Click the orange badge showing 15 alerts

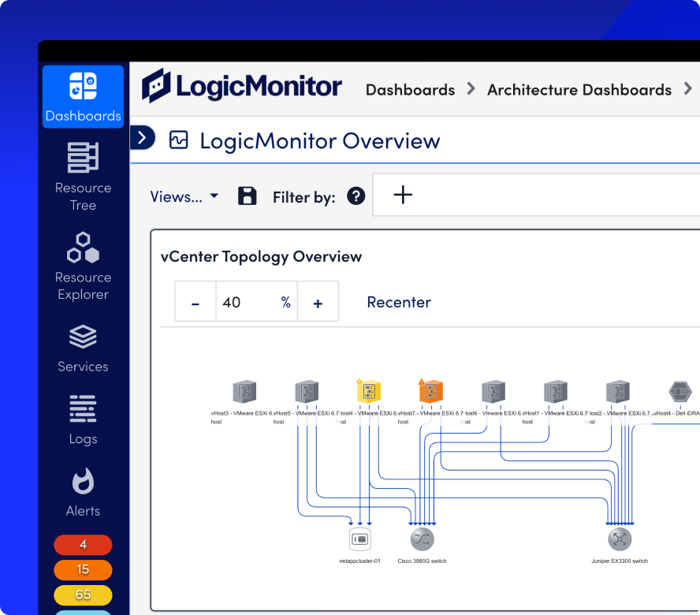(83, 569)
